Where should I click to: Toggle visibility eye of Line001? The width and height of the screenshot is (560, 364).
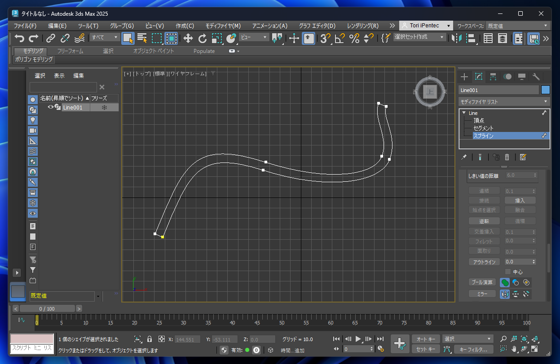[x=50, y=107]
